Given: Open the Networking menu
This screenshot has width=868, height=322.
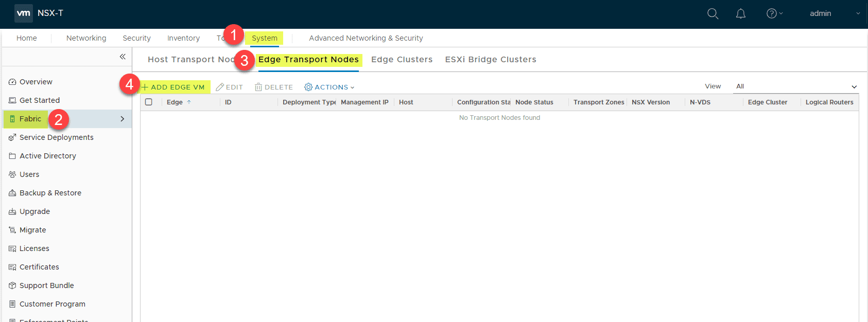Looking at the screenshot, I should 86,38.
